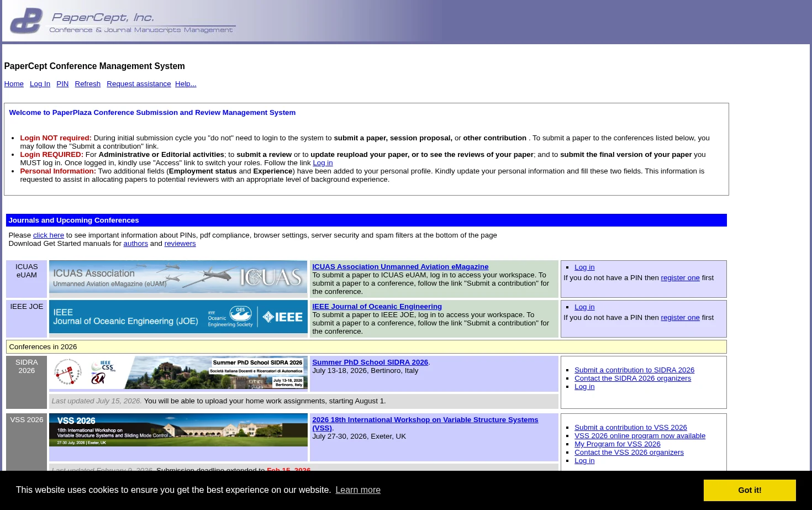Select the 'ICUAS eUAM' row label
Image resolution: width=812 pixels, height=510 pixels.
(x=27, y=271)
